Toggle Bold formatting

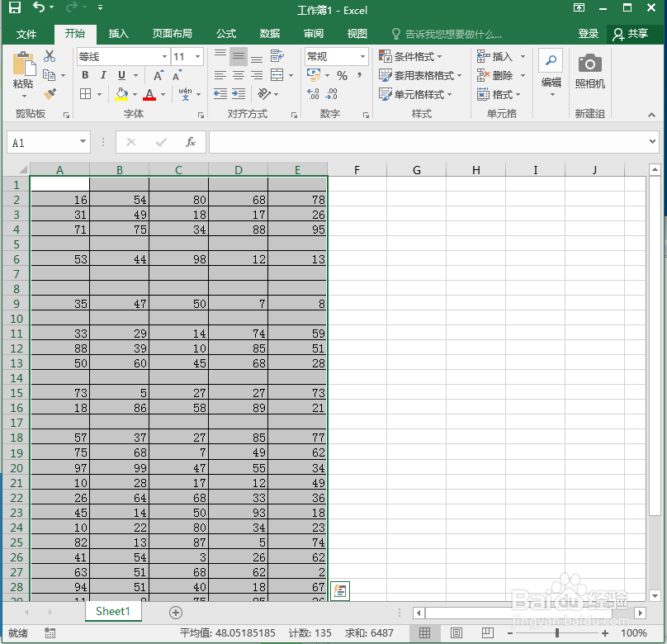(x=85, y=75)
